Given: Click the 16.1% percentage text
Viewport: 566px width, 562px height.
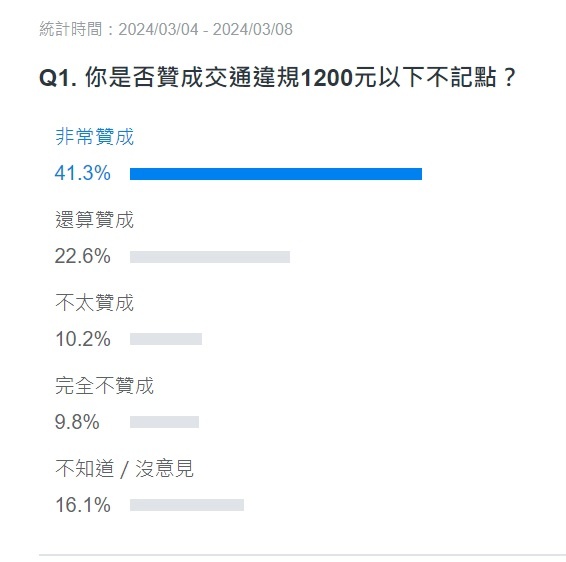Looking at the screenshot, I should pos(83,505).
